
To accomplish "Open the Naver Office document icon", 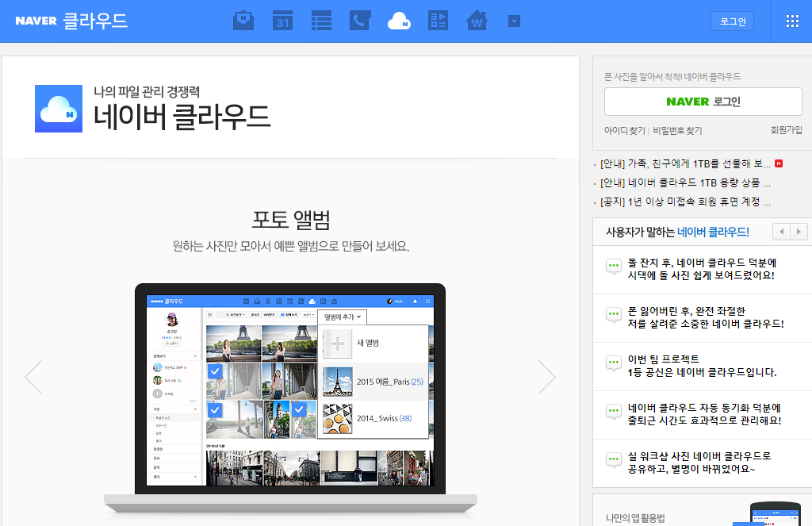I will pyautogui.click(x=438, y=21).
